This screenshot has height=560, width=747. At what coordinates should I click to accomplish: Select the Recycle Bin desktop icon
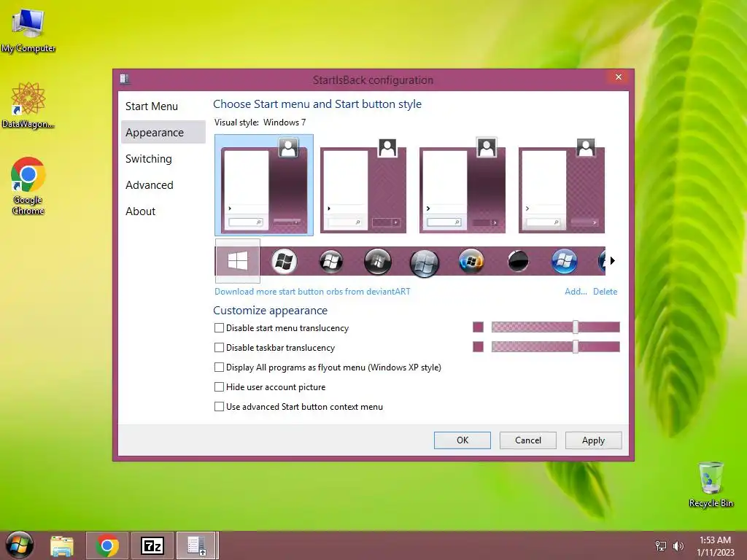pos(711,484)
